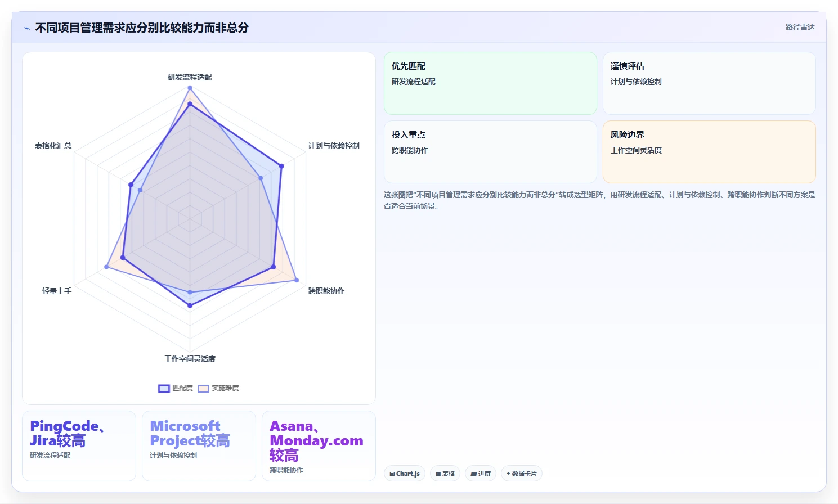Click the 表格 tag
838x504 pixels.
click(445, 474)
